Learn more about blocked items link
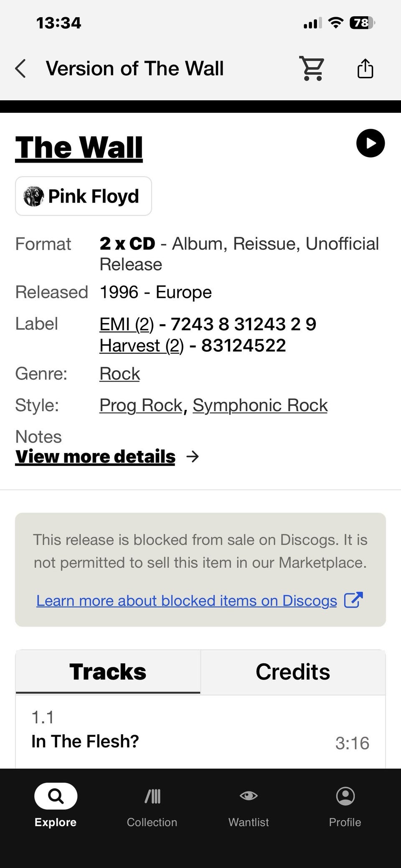This screenshot has height=868, width=401. tap(187, 601)
